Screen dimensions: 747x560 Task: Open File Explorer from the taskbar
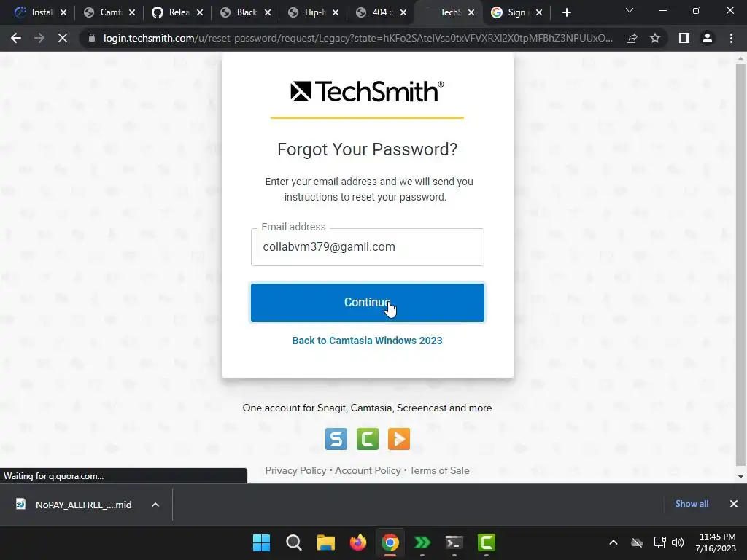pyautogui.click(x=326, y=542)
